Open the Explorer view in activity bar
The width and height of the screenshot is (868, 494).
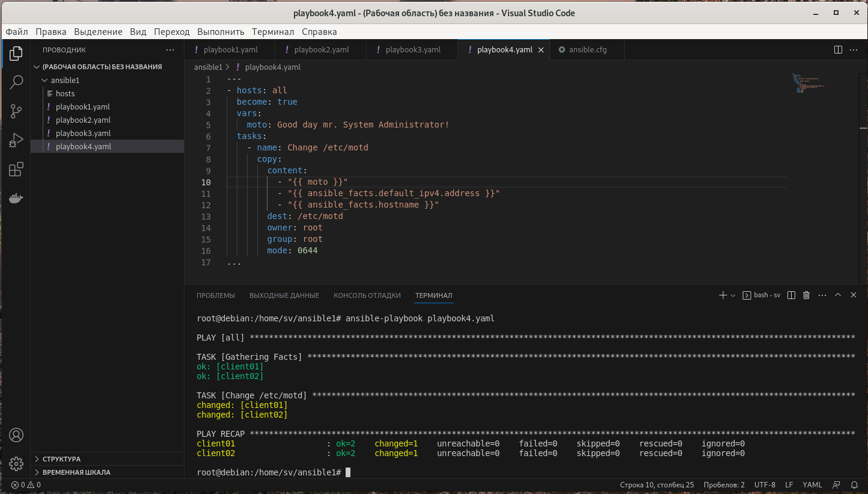coord(16,54)
